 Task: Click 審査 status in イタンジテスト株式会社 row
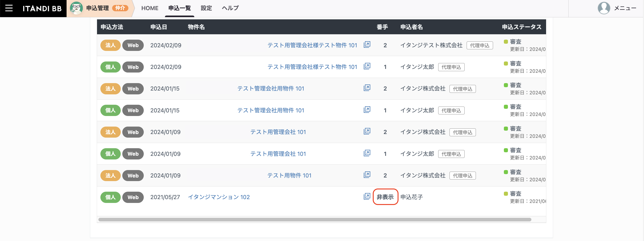(516, 42)
